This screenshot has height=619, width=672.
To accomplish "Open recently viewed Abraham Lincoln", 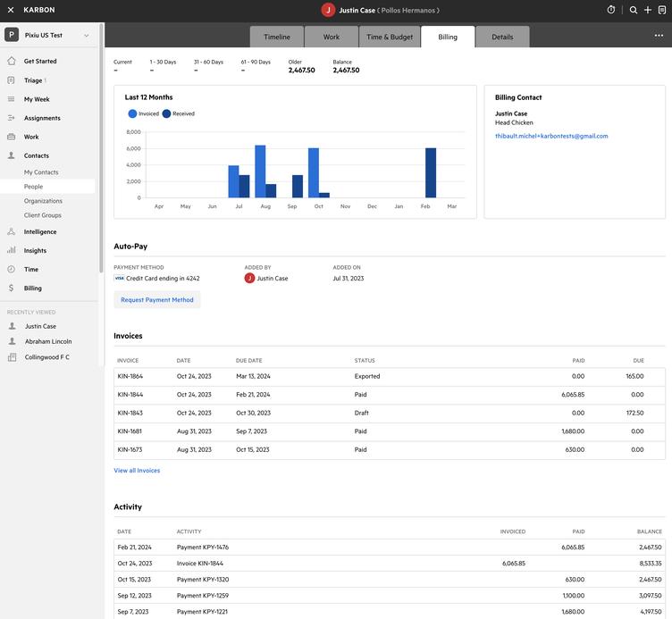I will [x=48, y=341].
